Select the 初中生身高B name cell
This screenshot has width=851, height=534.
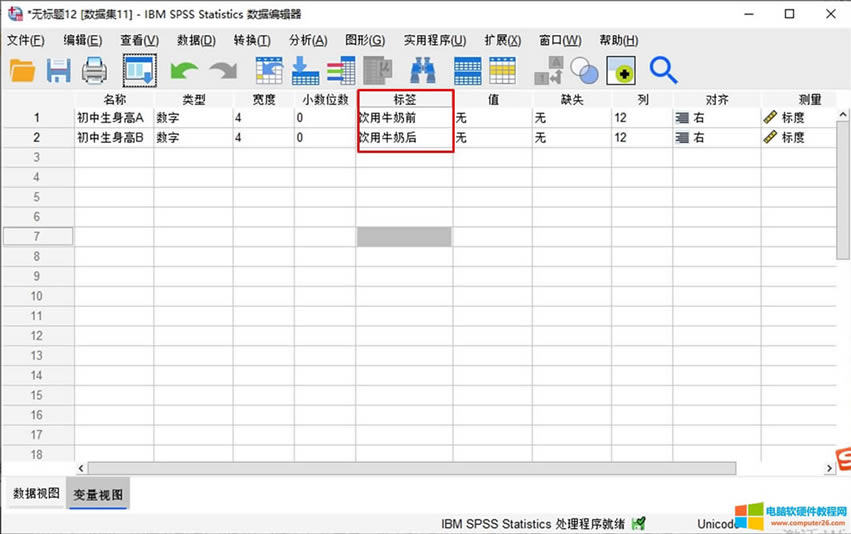(x=113, y=138)
